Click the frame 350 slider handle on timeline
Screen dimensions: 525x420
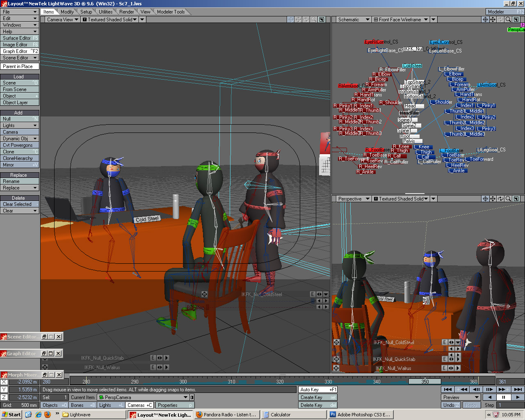click(425, 381)
